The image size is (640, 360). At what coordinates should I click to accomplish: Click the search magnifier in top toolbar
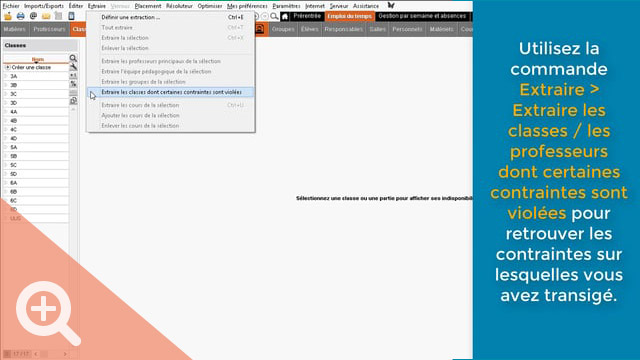point(274,16)
